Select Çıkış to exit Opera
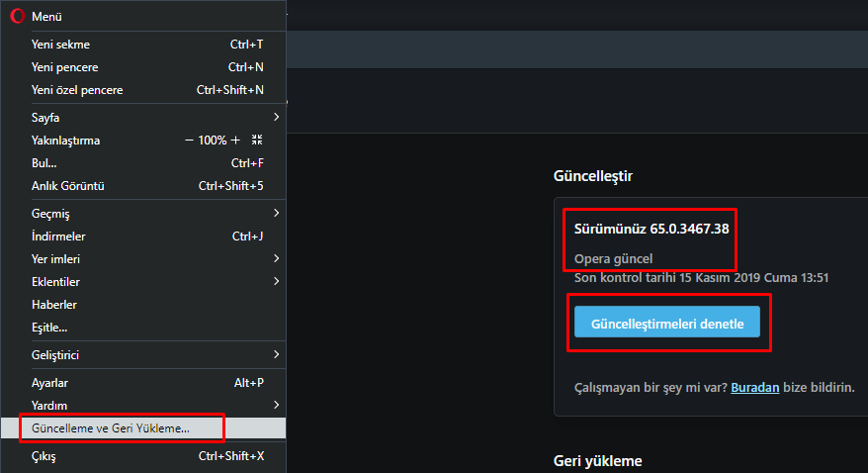This screenshot has height=473, width=868. pos(143,456)
